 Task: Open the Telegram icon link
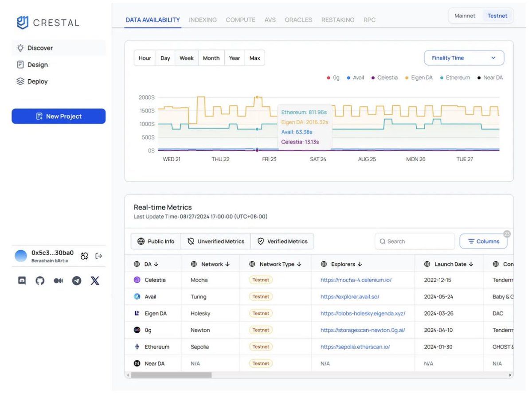[77, 280]
